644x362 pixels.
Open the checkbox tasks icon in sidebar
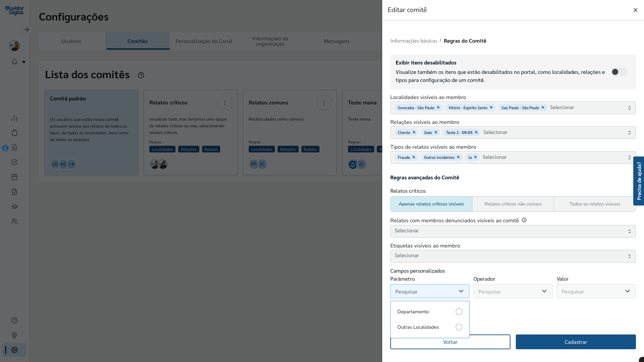[x=14, y=162]
